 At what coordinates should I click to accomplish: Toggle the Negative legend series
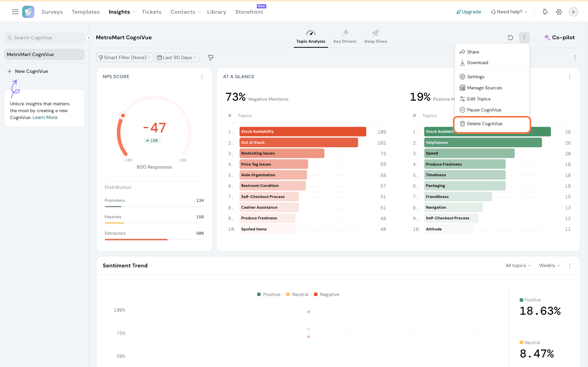[x=326, y=295]
